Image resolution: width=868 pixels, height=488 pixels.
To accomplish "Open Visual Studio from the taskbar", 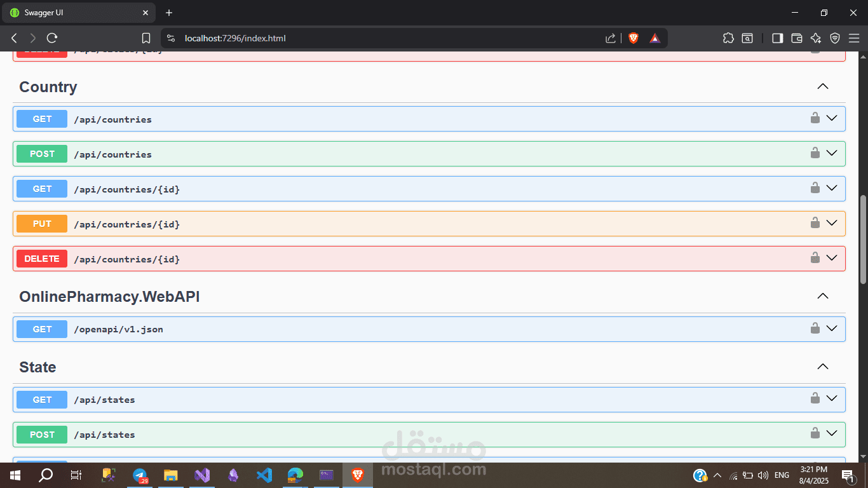I will click(202, 475).
